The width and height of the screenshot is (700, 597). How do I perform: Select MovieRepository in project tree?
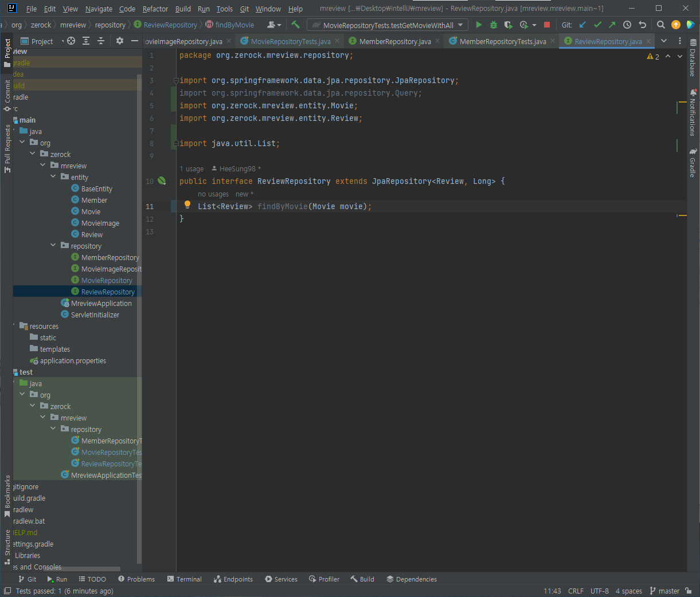pyautogui.click(x=107, y=280)
